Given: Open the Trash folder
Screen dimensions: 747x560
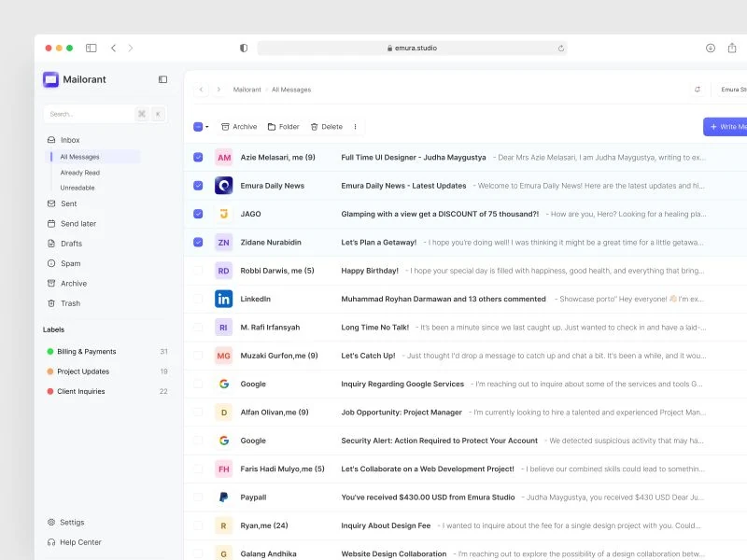Looking at the screenshot, I should tap(63, 303).
